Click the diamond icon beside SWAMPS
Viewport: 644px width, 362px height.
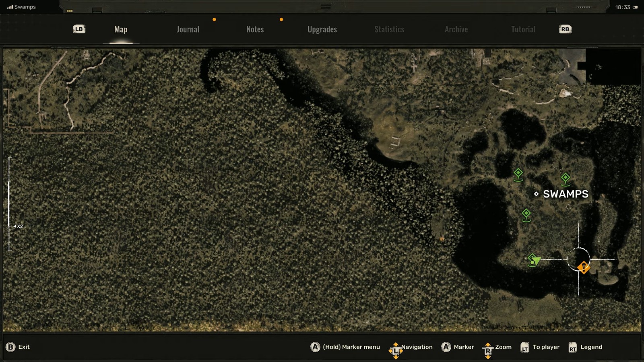click(x=536, y=194)
